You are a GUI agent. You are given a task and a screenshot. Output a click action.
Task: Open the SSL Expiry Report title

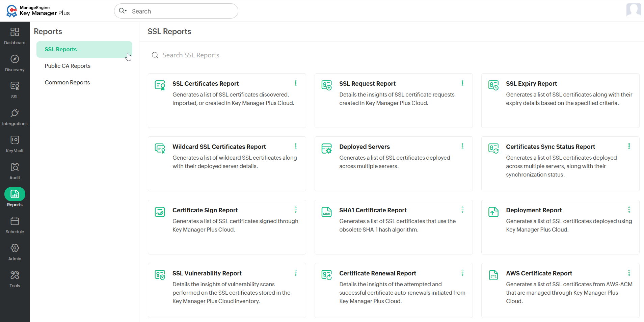click(x=531, y=84)
